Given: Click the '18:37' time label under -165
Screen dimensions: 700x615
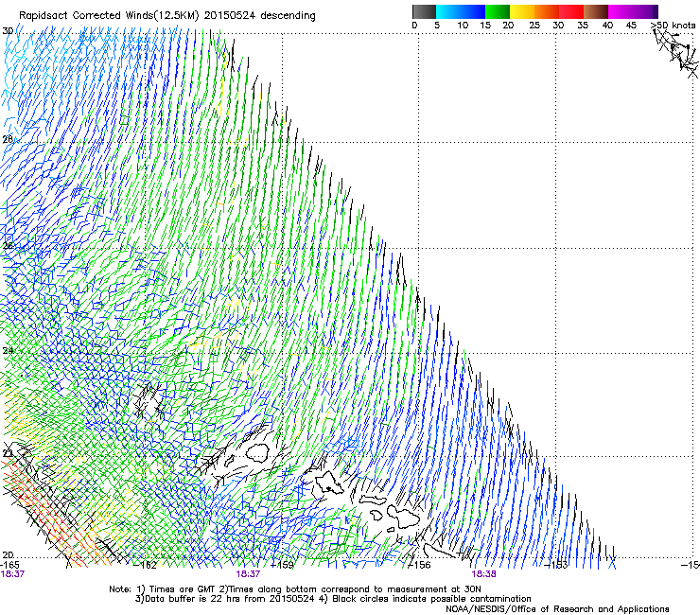Looking at the screenshot, I should (12, 574).
